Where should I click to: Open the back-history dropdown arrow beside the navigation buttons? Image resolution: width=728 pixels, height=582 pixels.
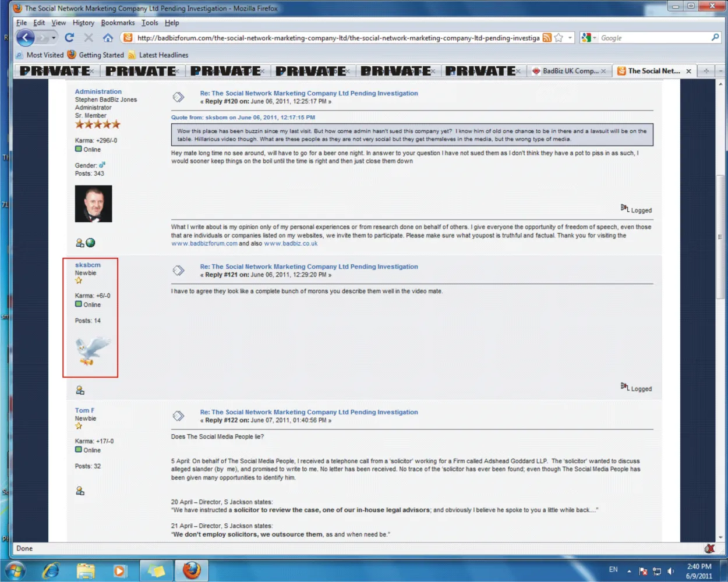[54, 38]
